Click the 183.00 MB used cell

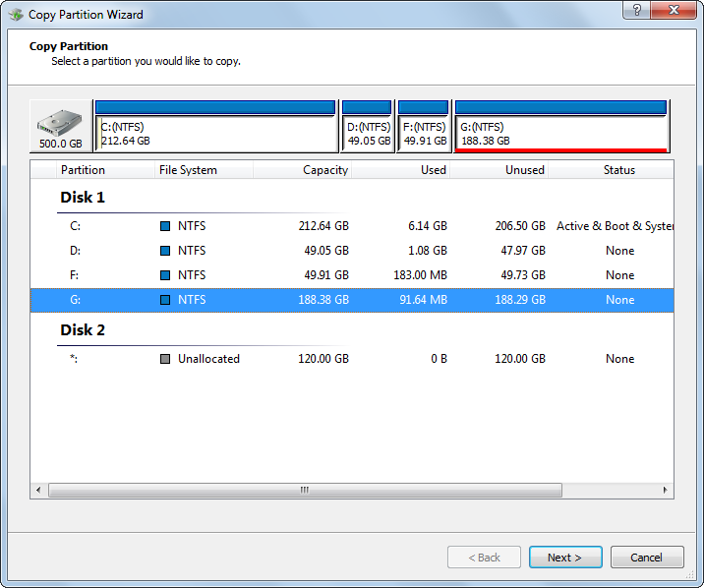pyautogui.click(x=420, y=275)
